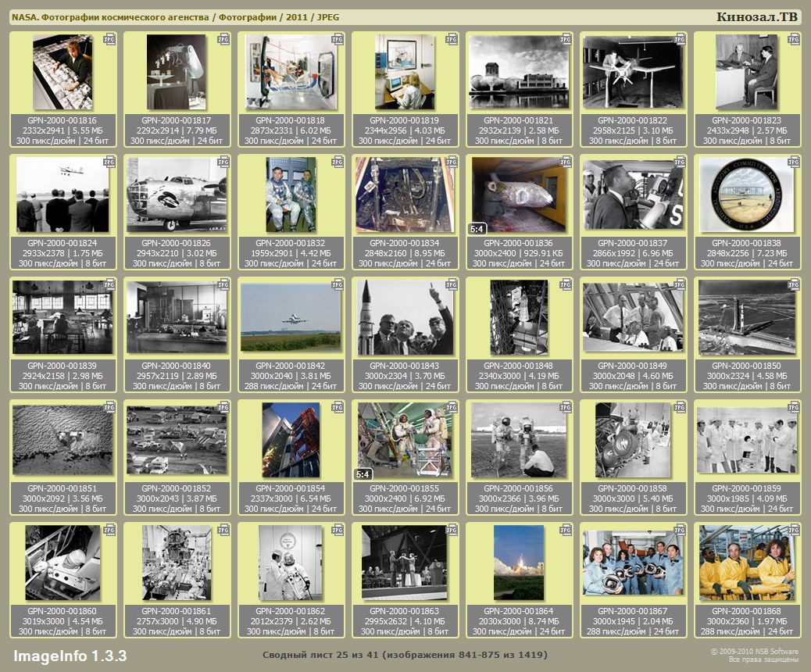Click the GPN-2000-001850 file info caption
The image size is (811, 672).
tap(748, 376)
